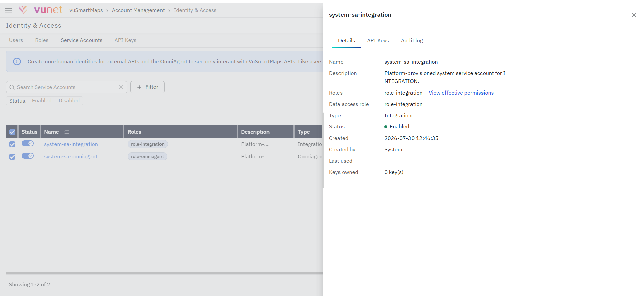The height and width of the screenshot is (296, 644).
Task: Open system-sa-integration account link
Action: point(71,144)
